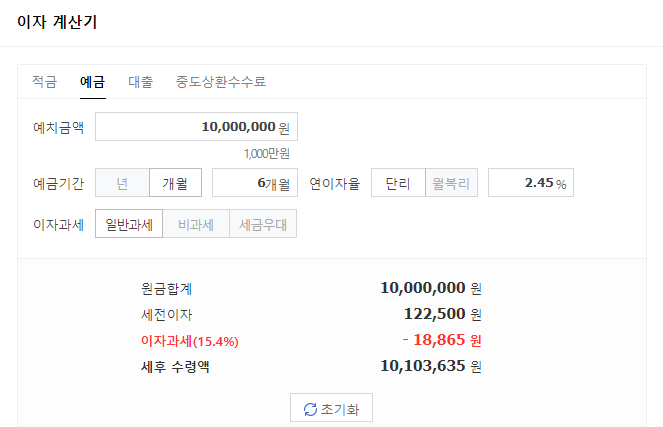Click the 원금합계 label
This screenshot has width=663, height=427.
(167, 288)
